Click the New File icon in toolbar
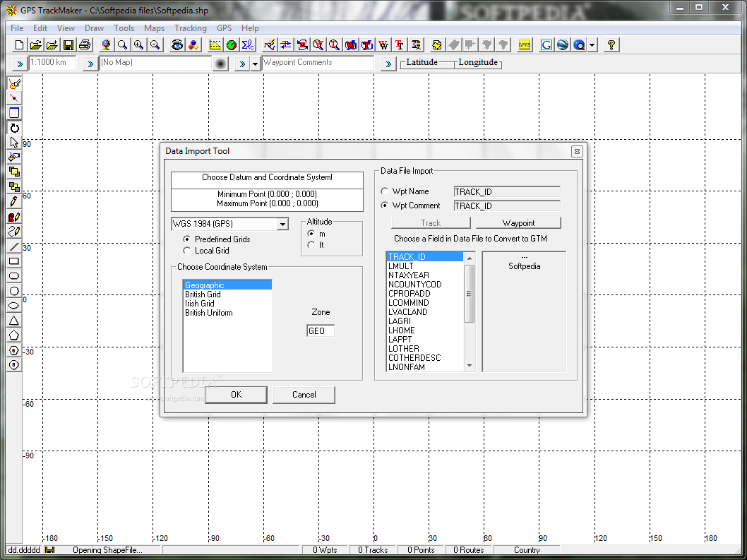 [19, 44]
